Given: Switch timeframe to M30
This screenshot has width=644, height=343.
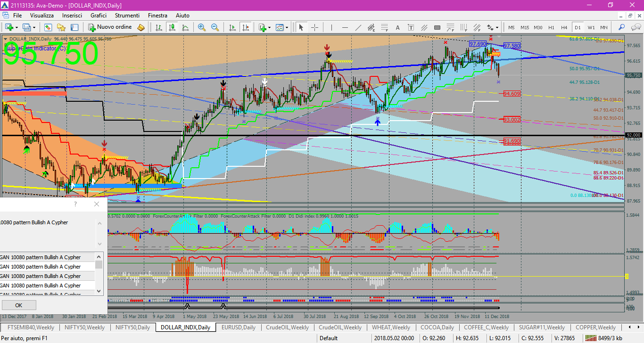Looking at the screenshot, I should pos(538,27).
